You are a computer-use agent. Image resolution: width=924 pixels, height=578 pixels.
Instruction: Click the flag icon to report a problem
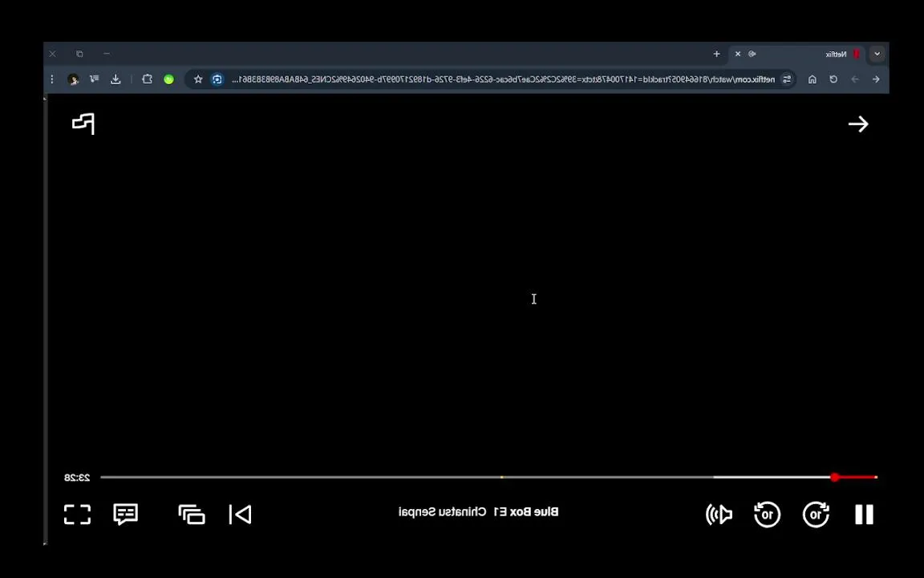coord(83,124)
